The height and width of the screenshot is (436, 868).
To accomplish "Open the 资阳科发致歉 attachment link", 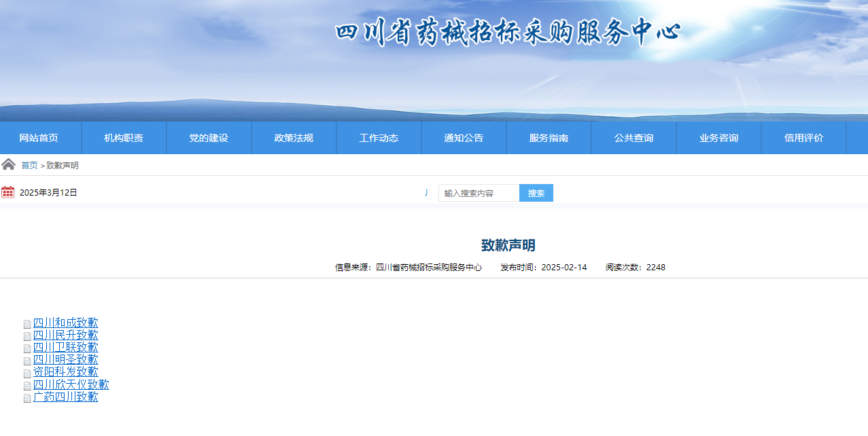I will [66, 371].
